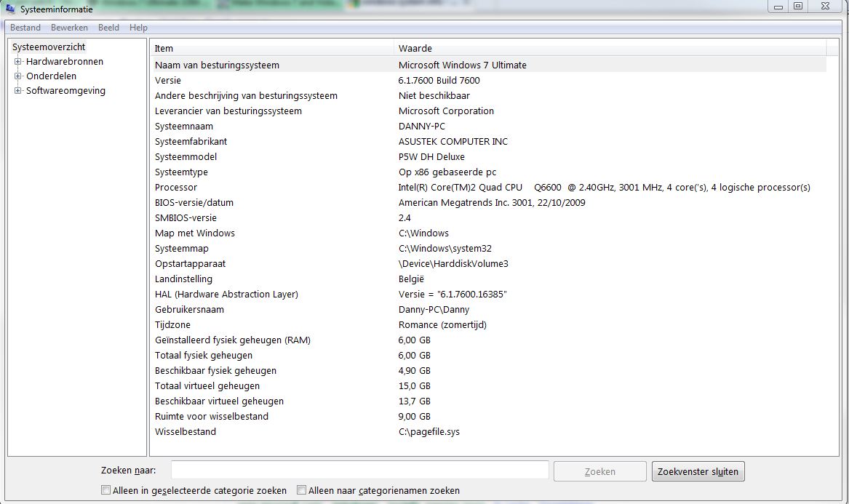
Task: Open the Help menu
Action: (x=138, y=28)
